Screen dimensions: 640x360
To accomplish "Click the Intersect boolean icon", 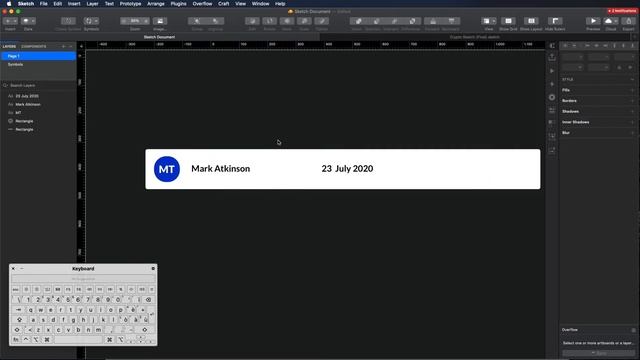I will (394, 21).
